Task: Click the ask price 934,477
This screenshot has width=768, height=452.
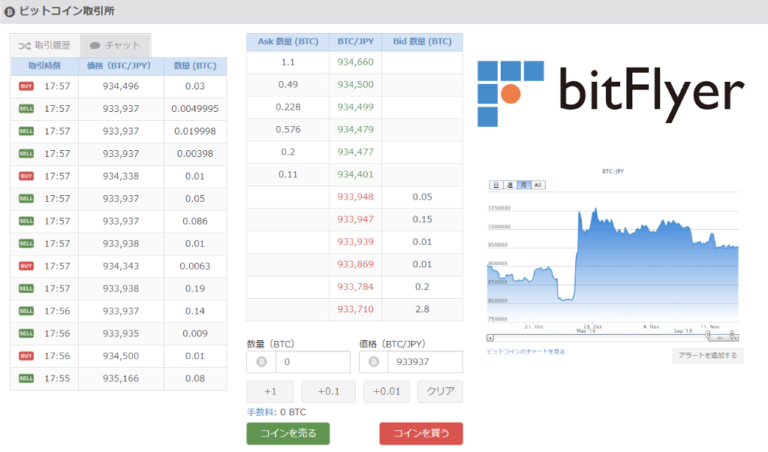Action: pyautogui.click(x=355, y=152)
